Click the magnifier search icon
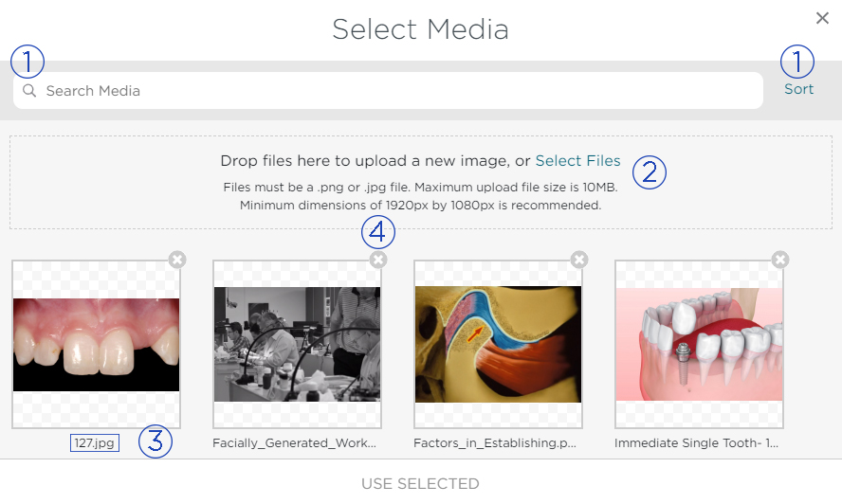Viewport: 842px width, 504px height. [29, 91]
